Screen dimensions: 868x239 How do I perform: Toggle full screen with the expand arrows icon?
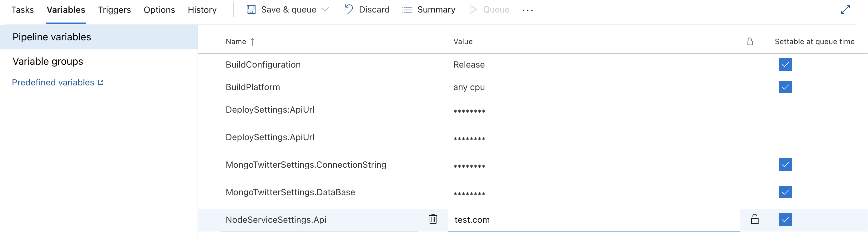(x=845, y=9)
